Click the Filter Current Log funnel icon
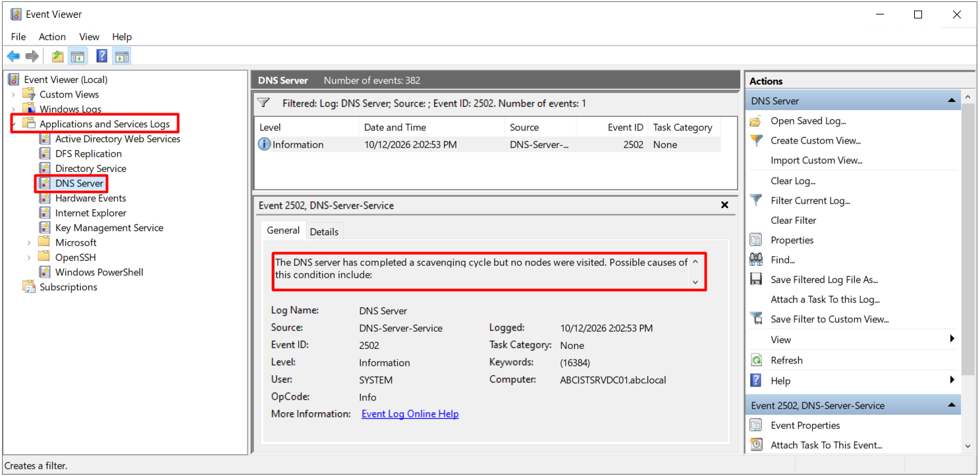This screenshot has height=476, width=980. tap(756, 201)
